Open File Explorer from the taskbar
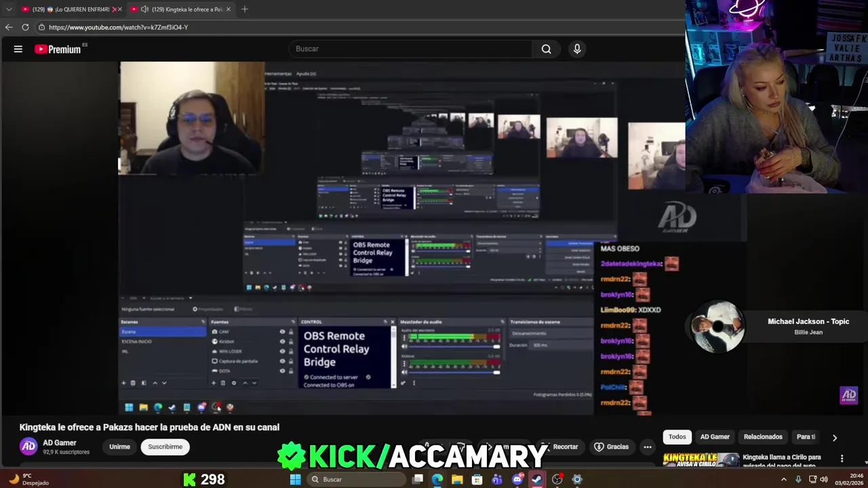 457,479
